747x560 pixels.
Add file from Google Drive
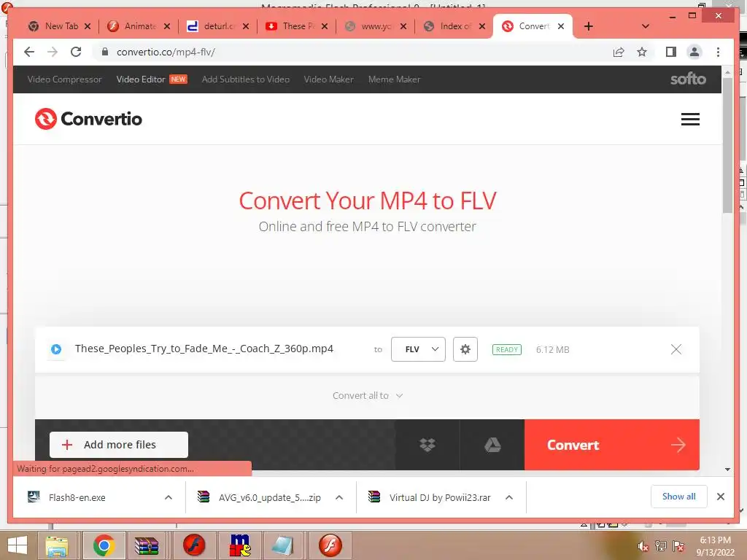pyautogui.click(x=492, y=445)
